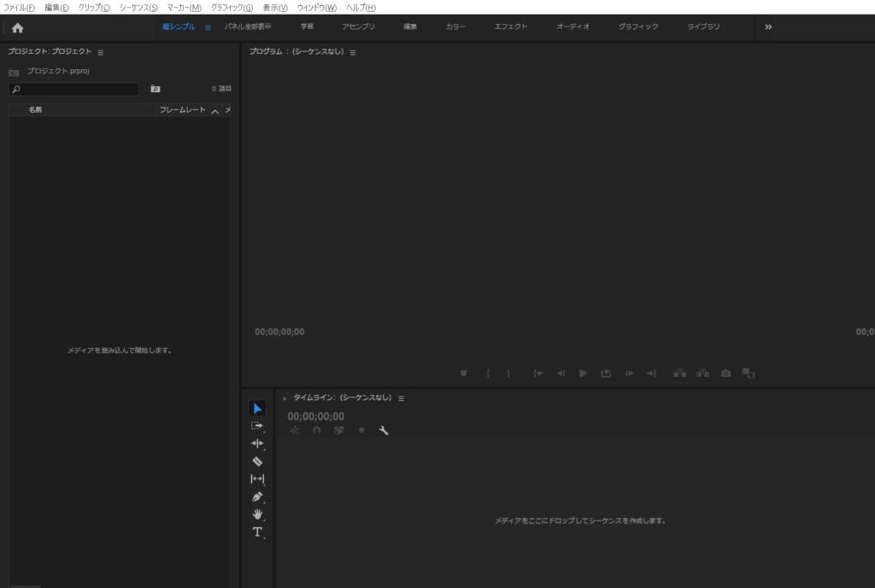
Task: Click the フレームレート column header
Action: (x=182, y=110)
